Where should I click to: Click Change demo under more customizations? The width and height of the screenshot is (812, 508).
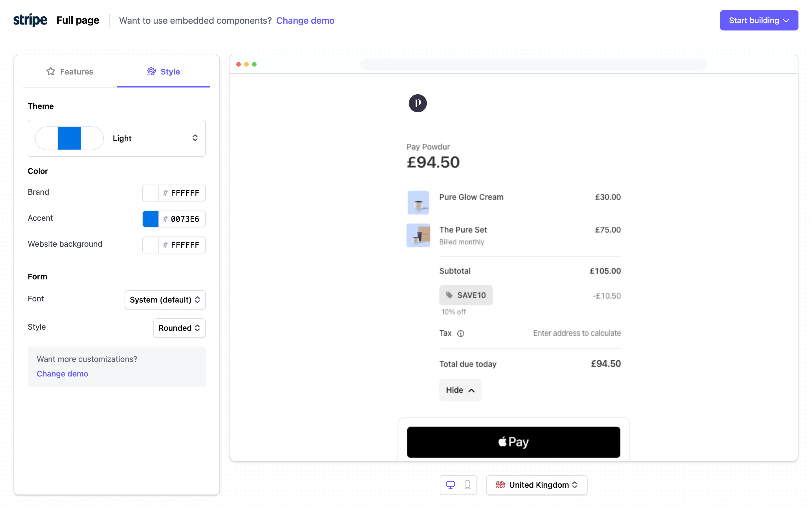(62, 374)
